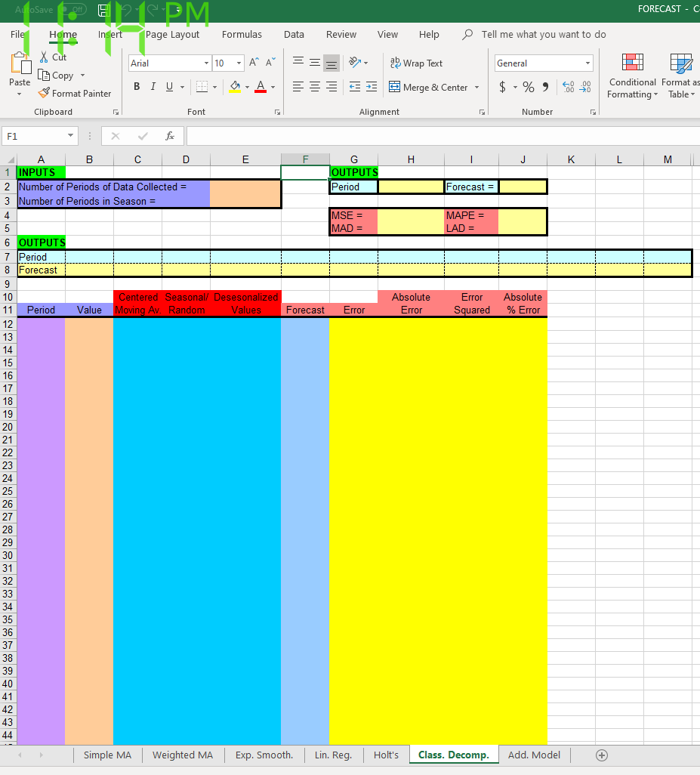Open the Review ribbon tab

341,35
